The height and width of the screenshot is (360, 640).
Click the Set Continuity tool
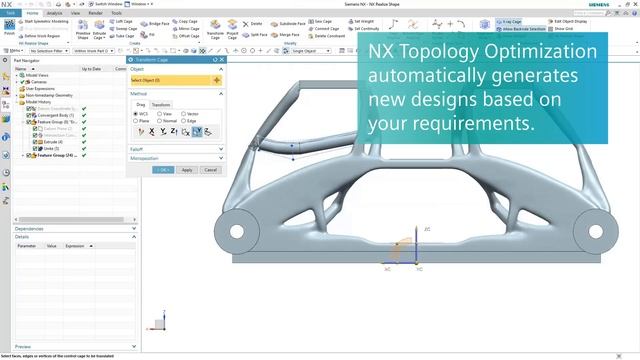(x=363, y=29)
